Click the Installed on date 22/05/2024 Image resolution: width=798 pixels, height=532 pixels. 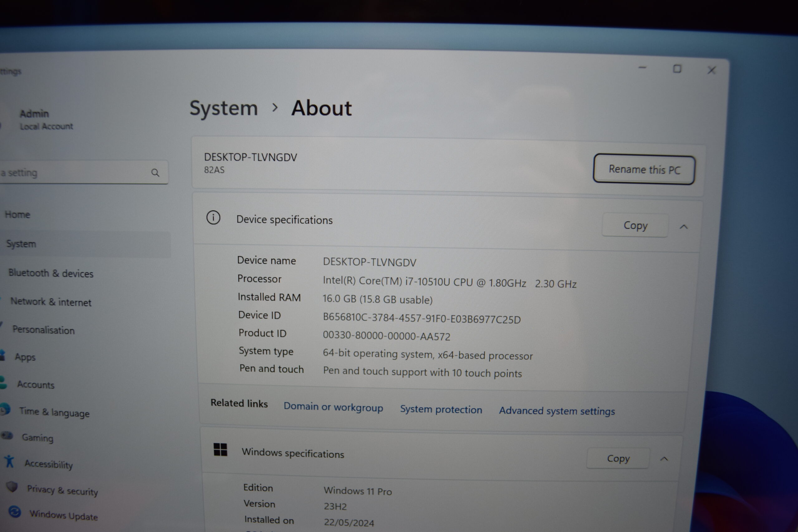point(349,523)
